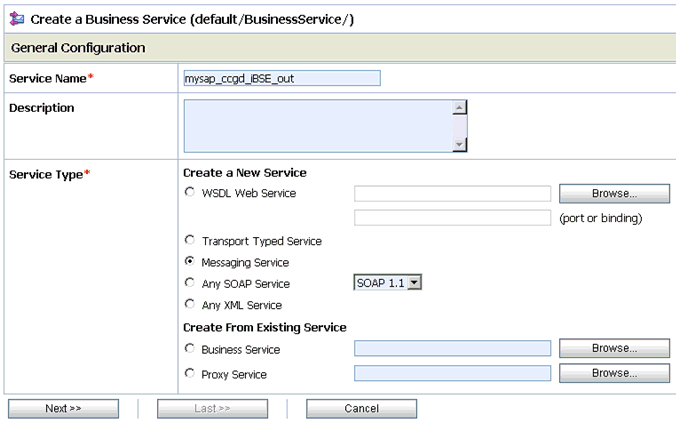676x423 pixels.
Task: Select Business Service under existing services
Action: click(x=190, y=349)
